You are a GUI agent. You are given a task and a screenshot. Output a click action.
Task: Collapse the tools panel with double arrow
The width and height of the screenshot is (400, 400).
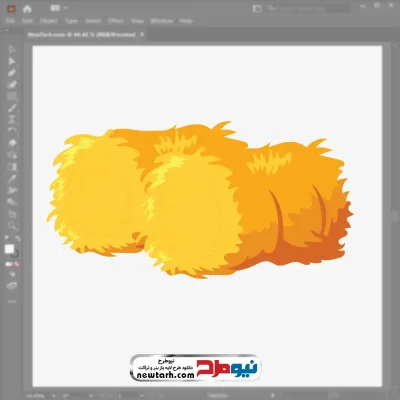click(7, 29)
